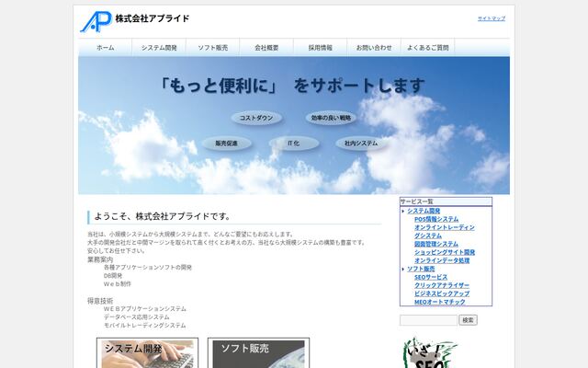Screen dimensions: 588x368
Task: Click the 販売促進 oval bubble
Action: click(x=227, y=144)
